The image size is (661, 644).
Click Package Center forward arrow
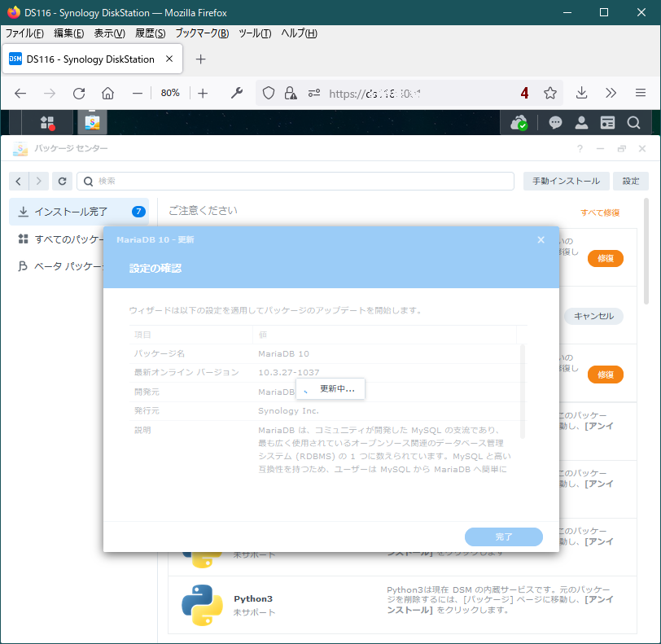(x=39, y=182)
